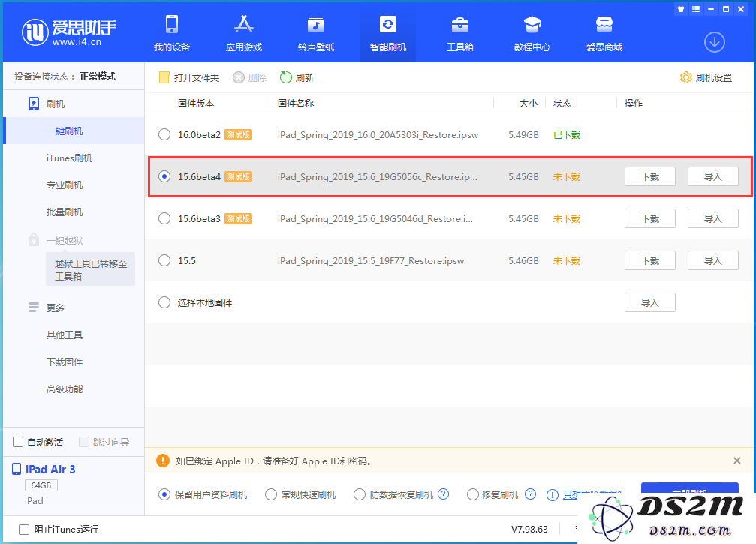The image size is (756, 544).
Task: Open the 我的设备 section icon
Action: (x=172, y=24)
